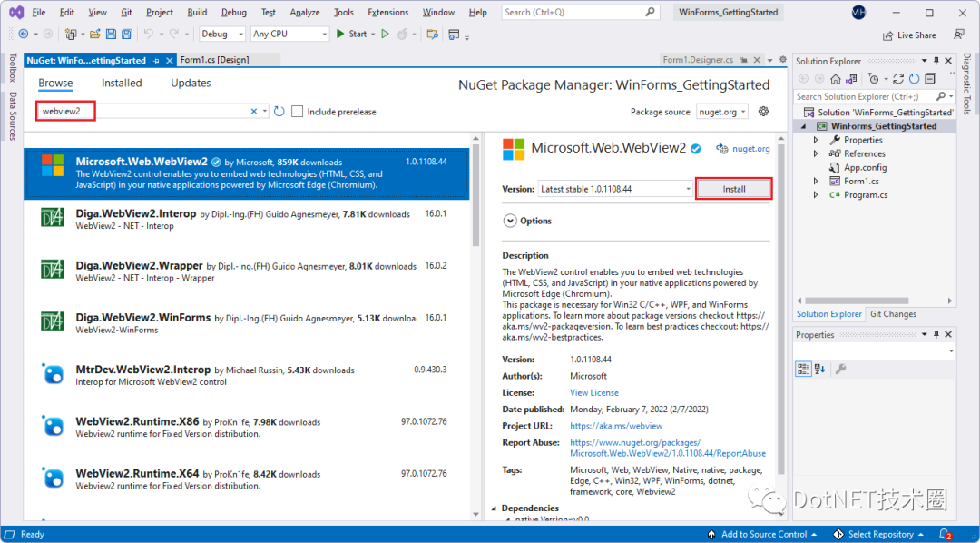The width and height of the screenshot is (980, 543).
Task: Open the Version dropdown for the package
Action: coord(615,188)
